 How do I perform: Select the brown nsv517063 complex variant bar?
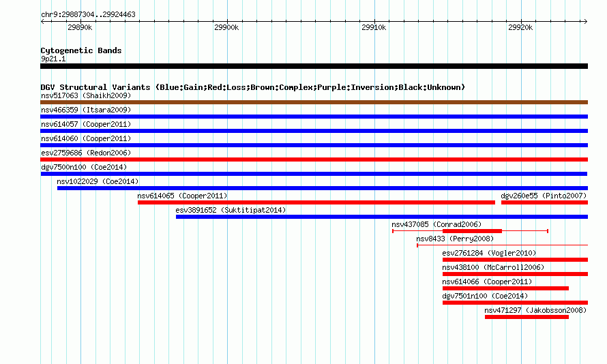314,102
